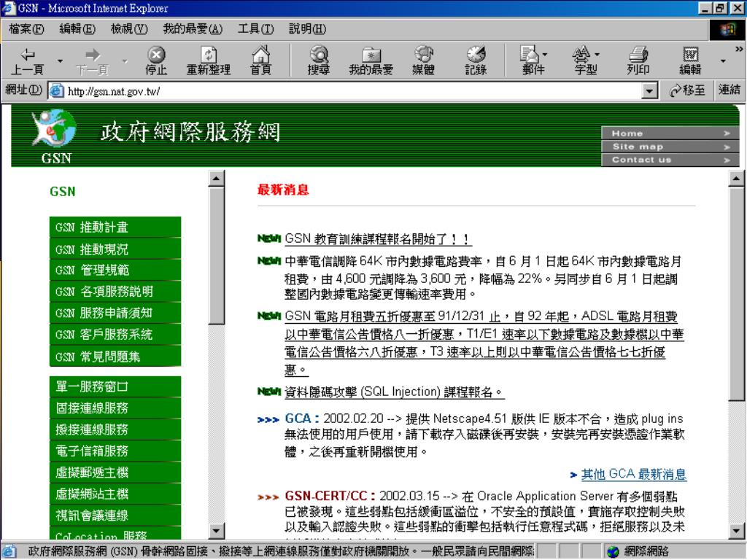Expand the address bar URL dropdown
747x560 pixels.
click(649, 90)
